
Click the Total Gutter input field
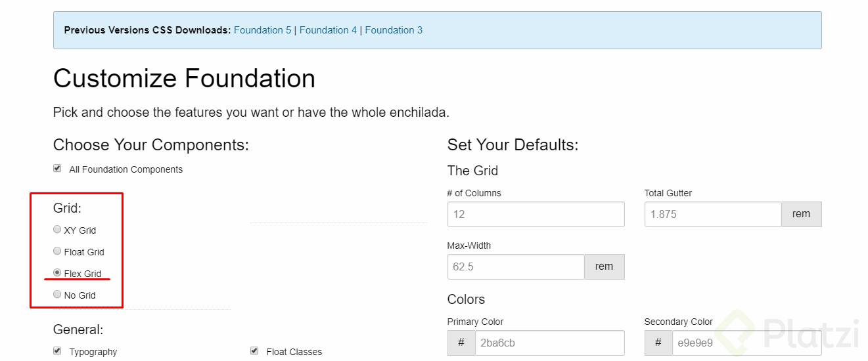[713, 214]
